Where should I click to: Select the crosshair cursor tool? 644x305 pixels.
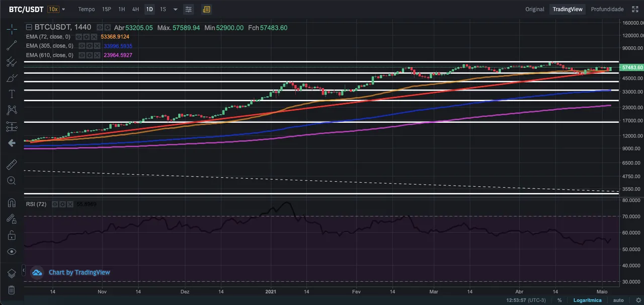click(12, 29)
